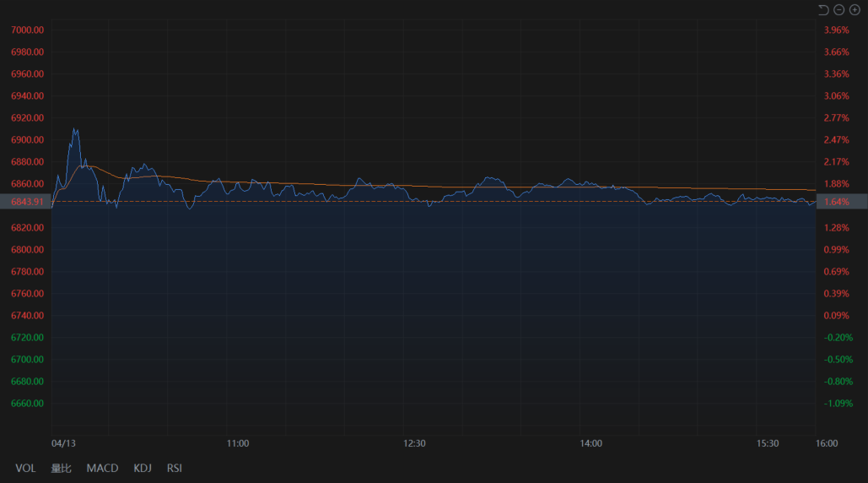Show the VOL indicator

pos(25,468)
